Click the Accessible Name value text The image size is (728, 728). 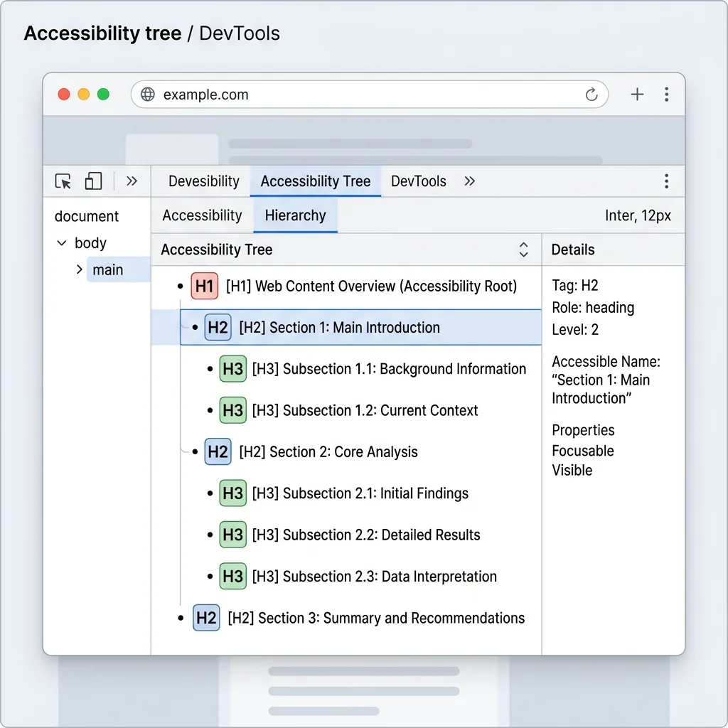click(x=601, y=389)
